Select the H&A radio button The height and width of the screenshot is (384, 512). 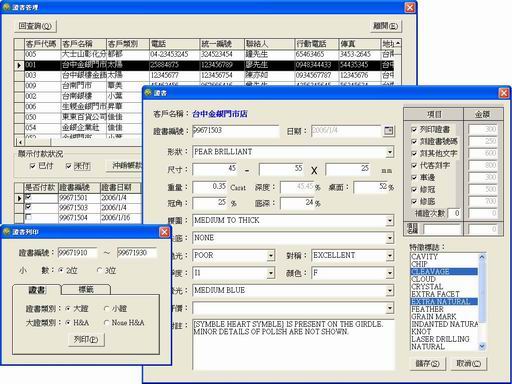point(68,323)
